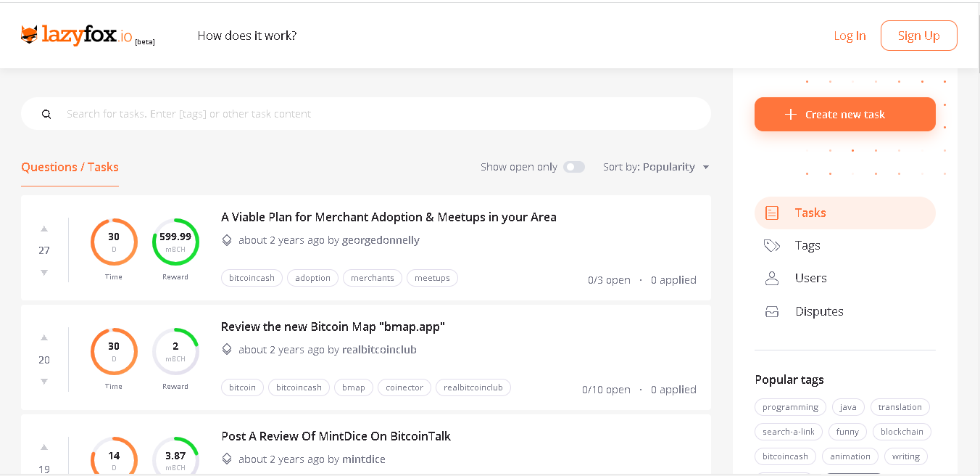Open the How does it work? page

(x=247, y=36)
